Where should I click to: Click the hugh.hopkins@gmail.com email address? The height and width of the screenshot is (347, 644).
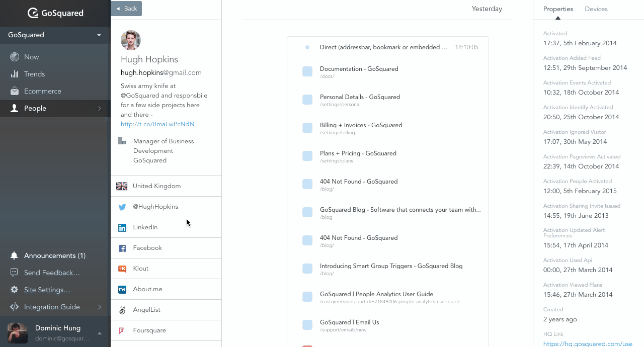(161, 72)
